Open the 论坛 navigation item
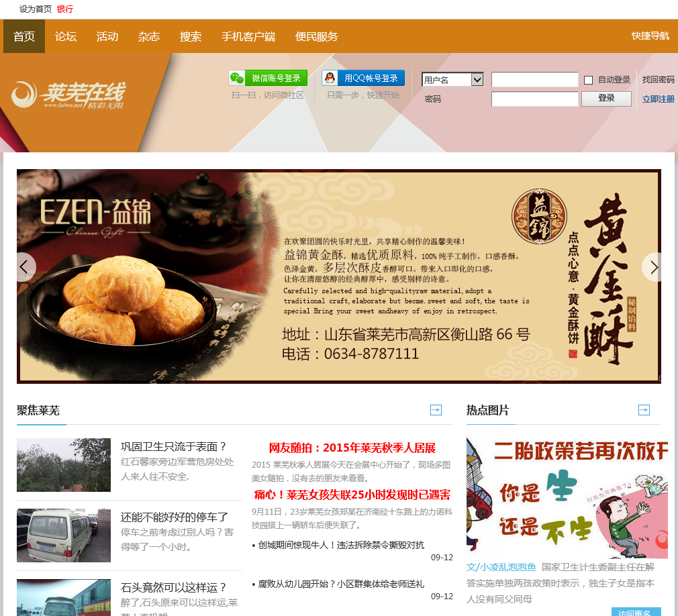 pos(66,36)
